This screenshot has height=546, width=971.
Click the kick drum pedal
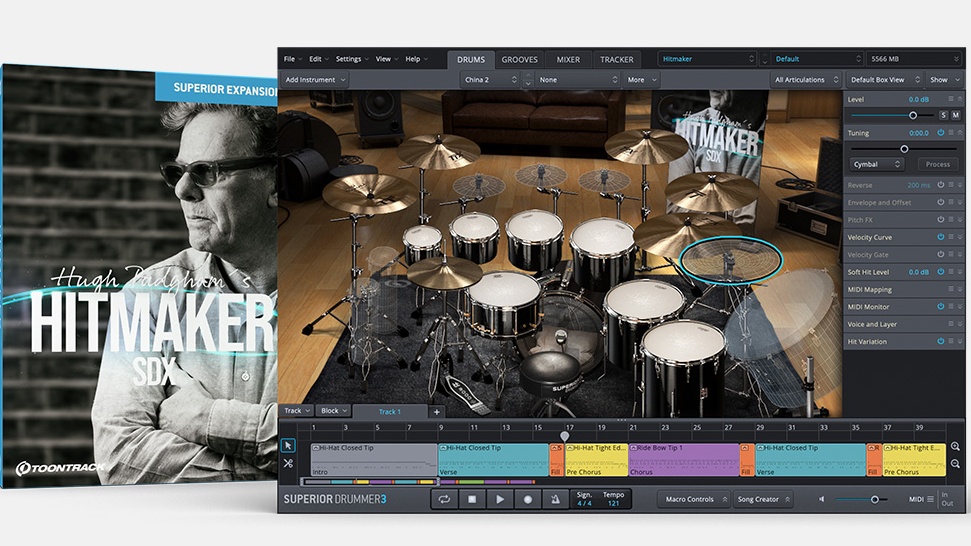coord(465,390)
